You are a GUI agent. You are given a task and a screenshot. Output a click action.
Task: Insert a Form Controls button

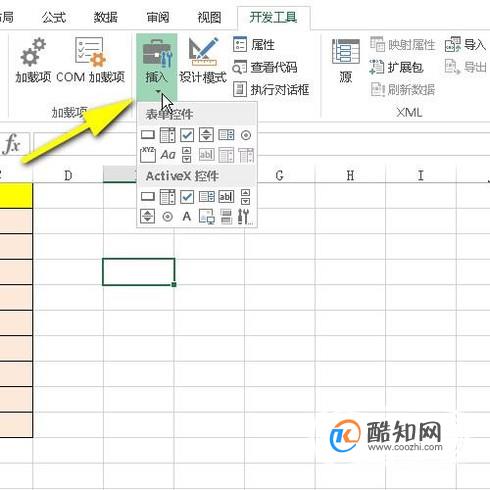click(148, 135)
